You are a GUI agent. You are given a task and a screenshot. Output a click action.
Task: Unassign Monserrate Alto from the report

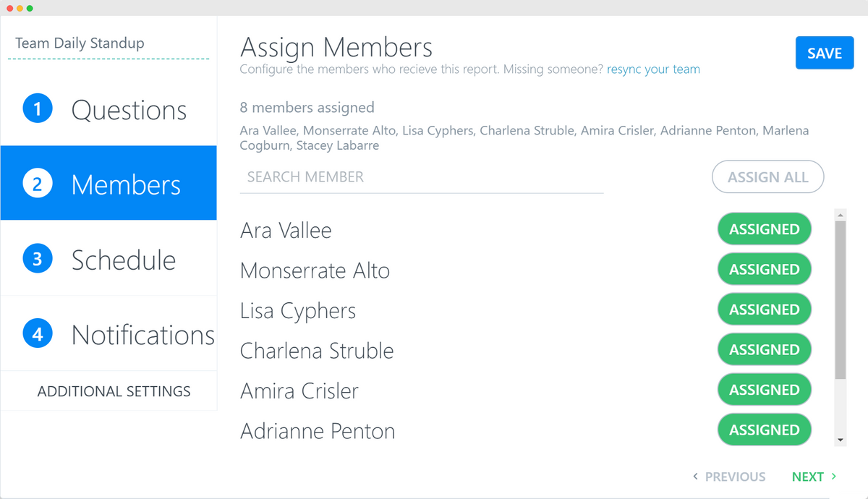(x=764, y=270)
